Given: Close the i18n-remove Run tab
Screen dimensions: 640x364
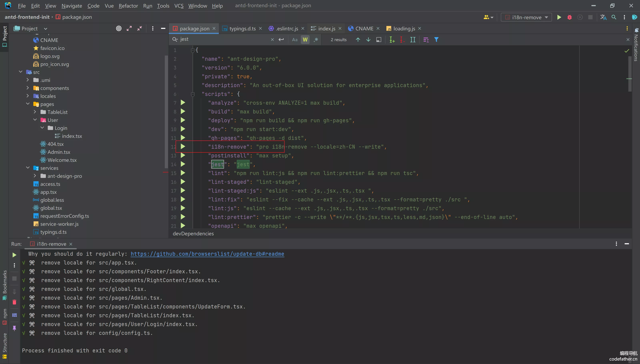Looking at the screenshot, I should [71, 244].
